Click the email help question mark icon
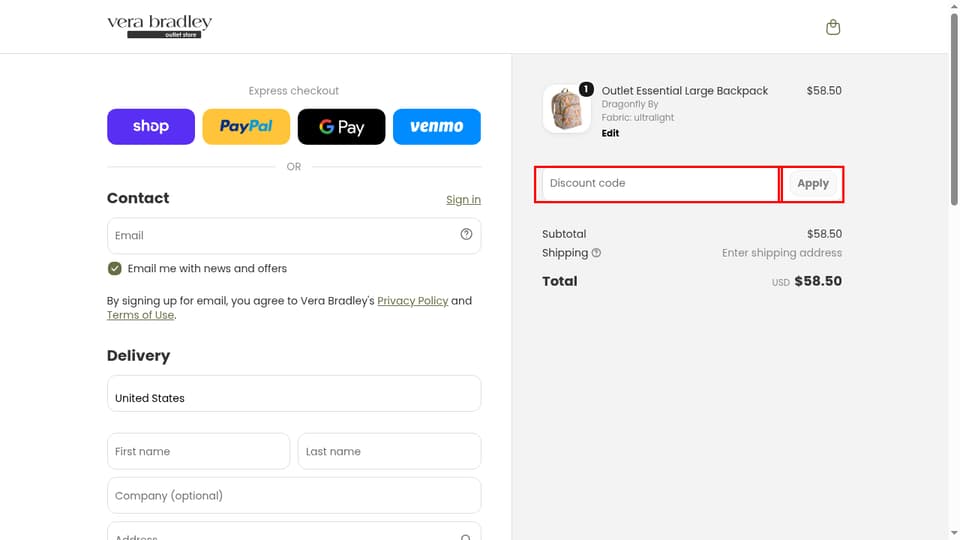 click(x=466, y=234)
